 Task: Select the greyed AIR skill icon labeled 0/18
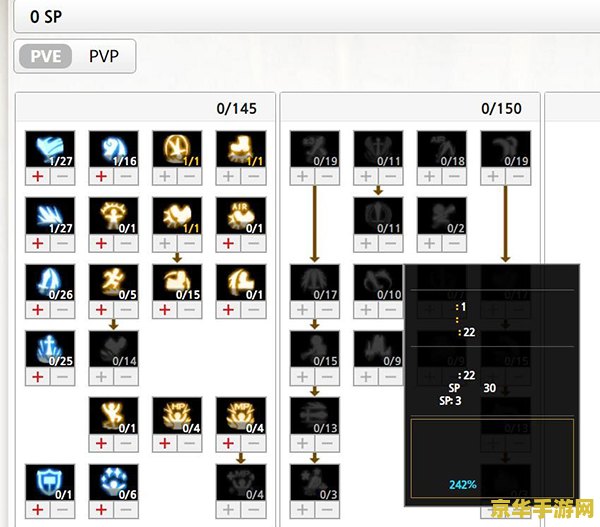point(442,149)
